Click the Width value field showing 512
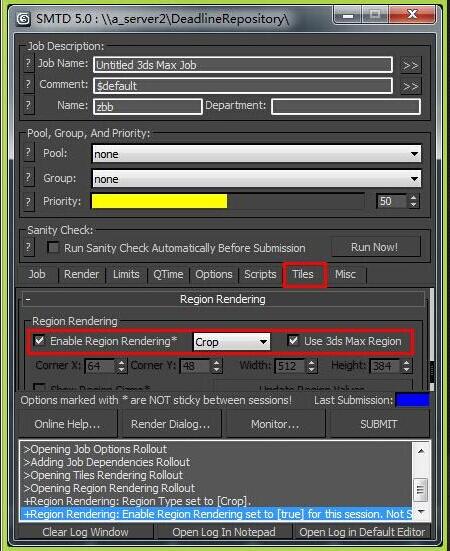The image size is (450, 551). (290, 366)
